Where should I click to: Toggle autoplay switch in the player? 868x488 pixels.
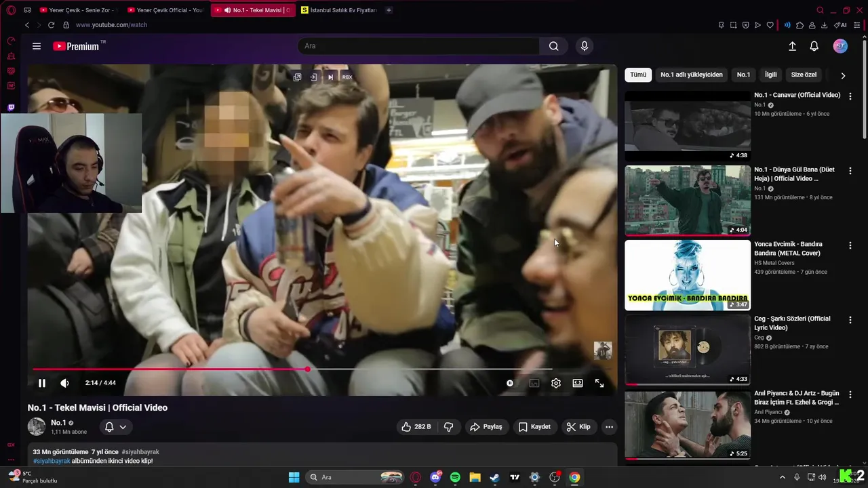click(x=510, y=383)
